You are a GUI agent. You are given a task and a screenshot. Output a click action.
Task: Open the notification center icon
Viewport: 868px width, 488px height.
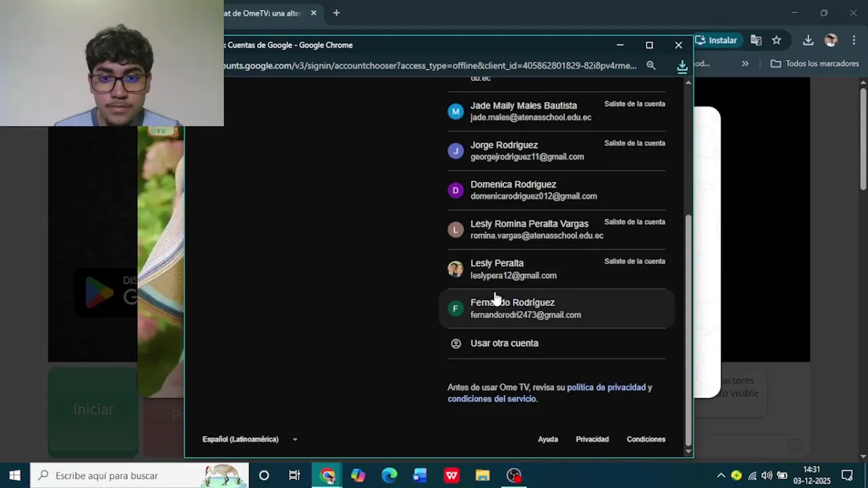[847, 475]
